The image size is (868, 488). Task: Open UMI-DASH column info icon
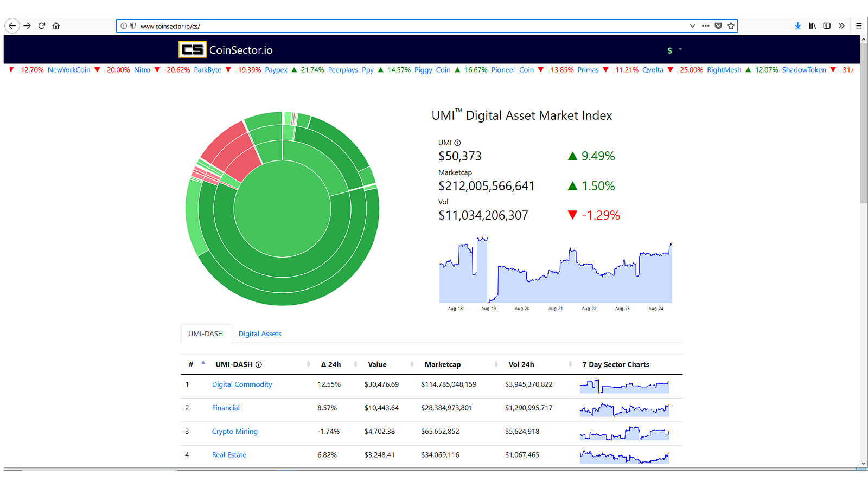pyautogui.click(x=259, y=365)
